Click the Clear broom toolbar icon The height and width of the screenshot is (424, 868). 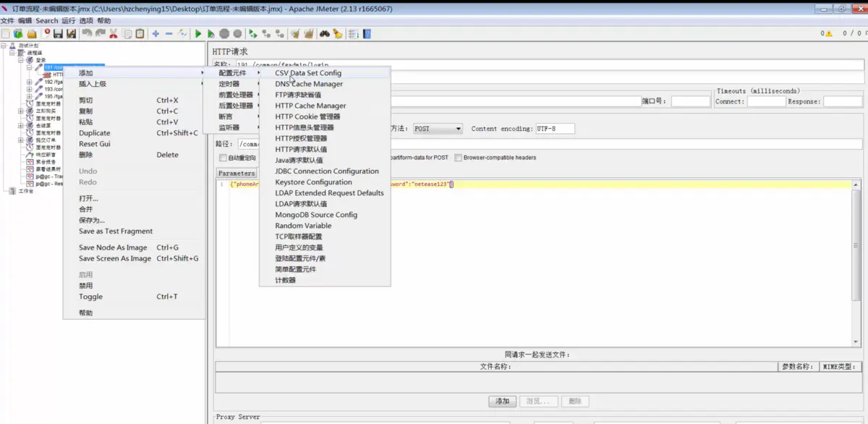(x=295, y=33)
